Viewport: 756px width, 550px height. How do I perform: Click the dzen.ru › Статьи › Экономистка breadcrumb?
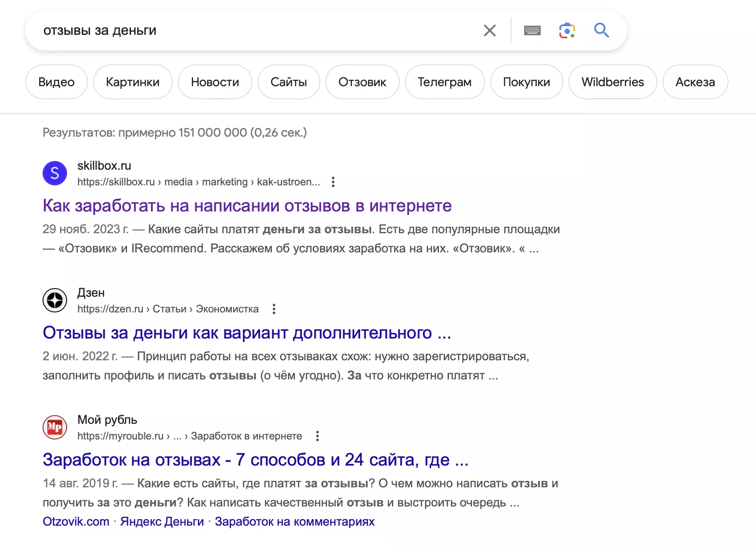point(168,309)
